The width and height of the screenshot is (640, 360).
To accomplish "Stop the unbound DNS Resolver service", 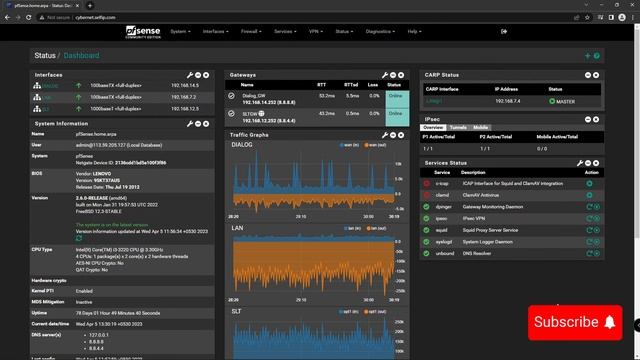I will 597,253.
